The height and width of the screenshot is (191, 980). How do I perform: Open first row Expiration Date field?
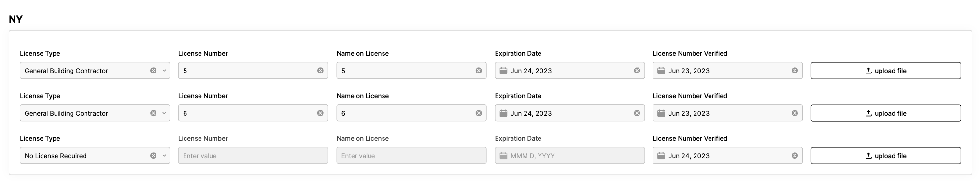coord(569,71)
